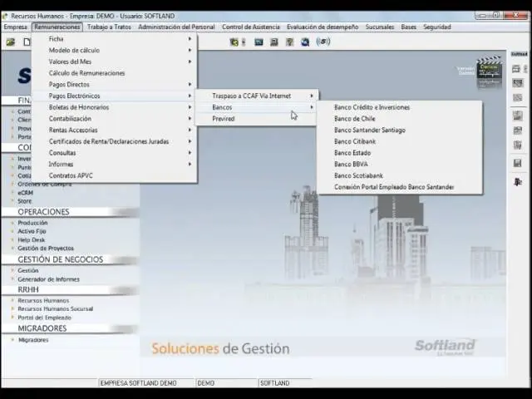Click the topmost window icon in right sidebar
This screenshot has width=532, height=399.
click(516, 69)
